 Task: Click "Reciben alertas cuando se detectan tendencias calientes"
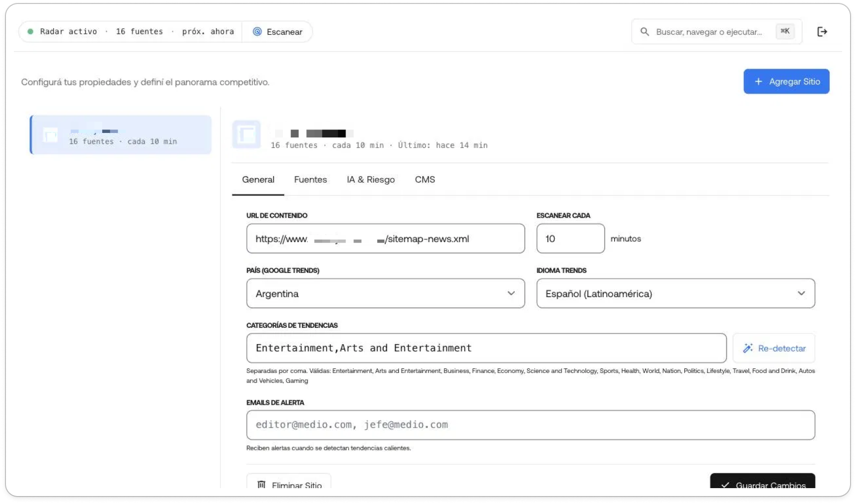pos(329,448)
